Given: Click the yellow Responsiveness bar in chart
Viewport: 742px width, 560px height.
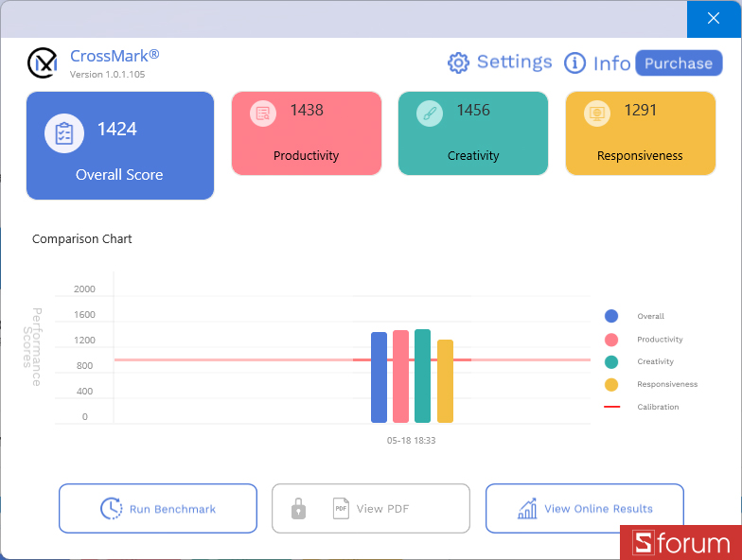Looking at the screenshot, I should 445,381.
